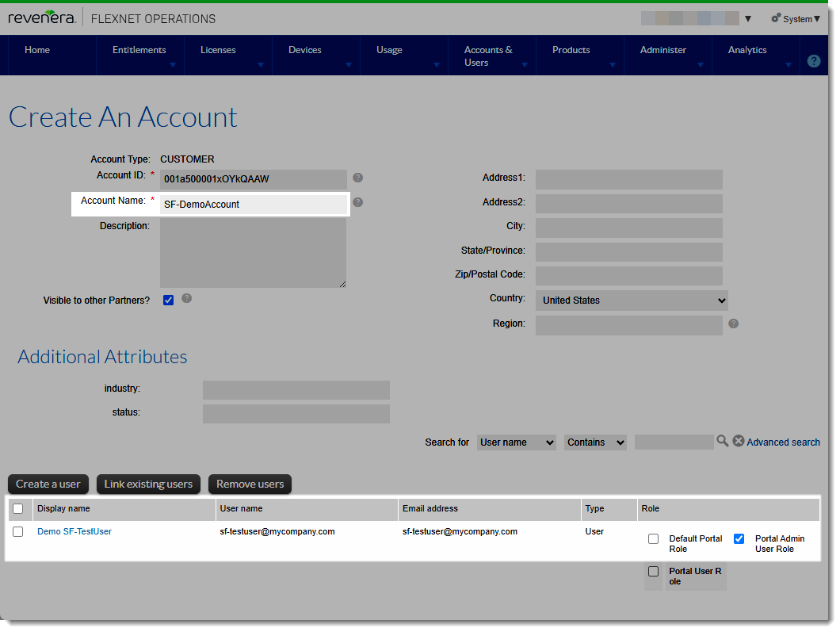This screenshot has height=632, width=840.
Task: Click the status attribute field
Action: (296, 414)
